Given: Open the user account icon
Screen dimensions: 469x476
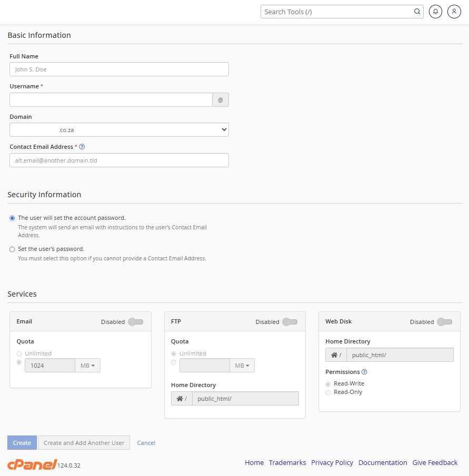Looking at the screenshot, I should 454,11.
